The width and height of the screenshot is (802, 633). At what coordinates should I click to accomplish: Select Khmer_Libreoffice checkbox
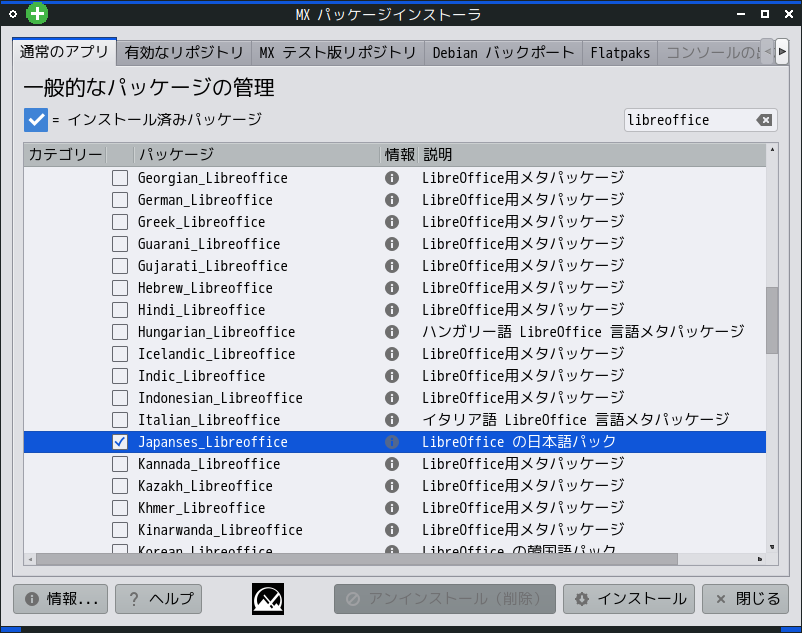pyautogui.click(x=120, y=508)
